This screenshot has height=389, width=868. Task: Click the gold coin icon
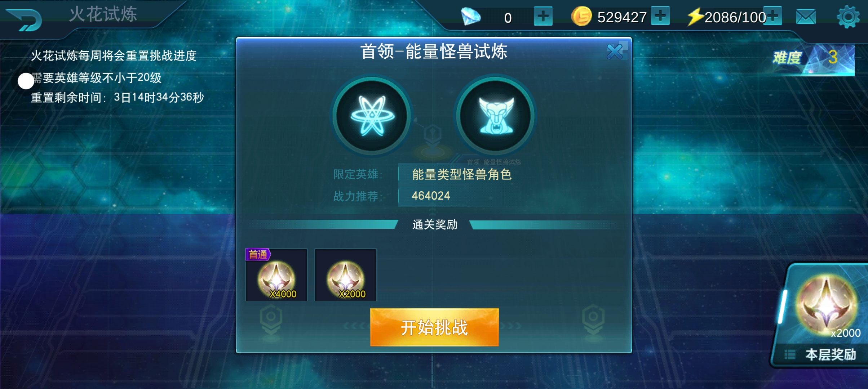click(581, 17)
